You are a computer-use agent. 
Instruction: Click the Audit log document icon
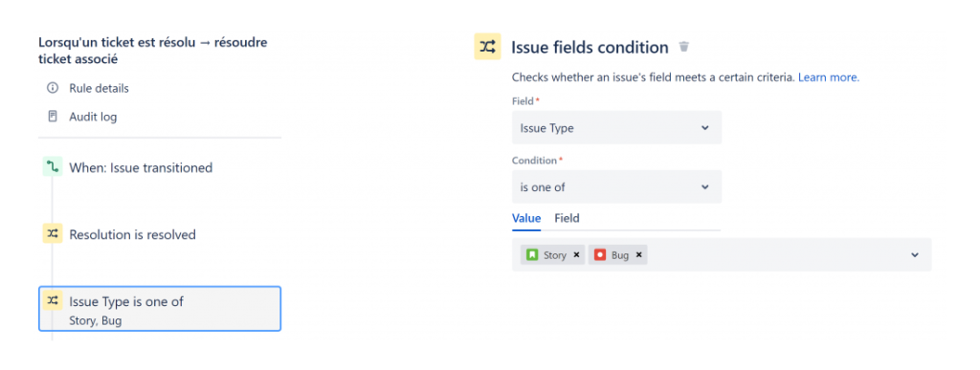53,117
